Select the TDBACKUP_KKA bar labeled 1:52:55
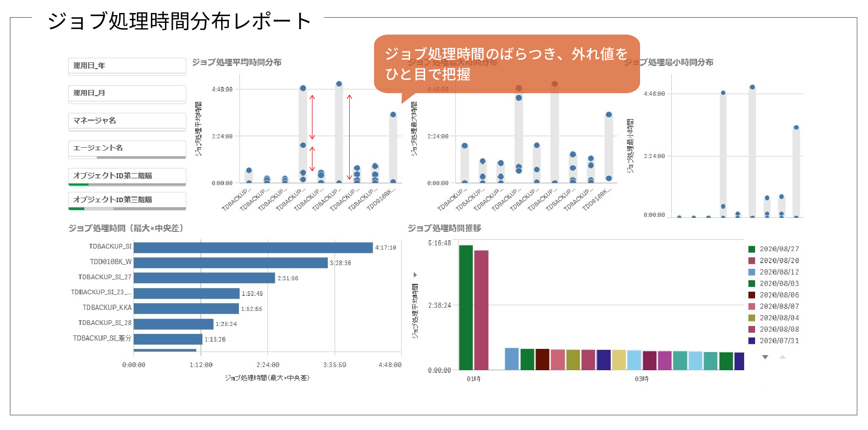Screen dimensions: 868x430 tap(186, 308)
